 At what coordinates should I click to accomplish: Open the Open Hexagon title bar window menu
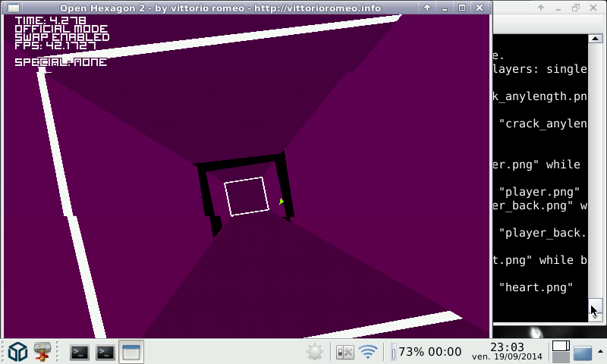click(13, 8)
